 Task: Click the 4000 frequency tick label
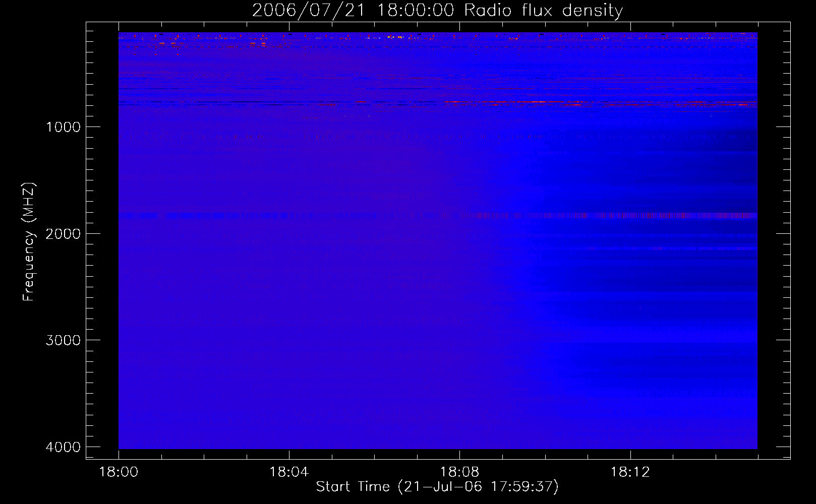(x=64, y=447)
